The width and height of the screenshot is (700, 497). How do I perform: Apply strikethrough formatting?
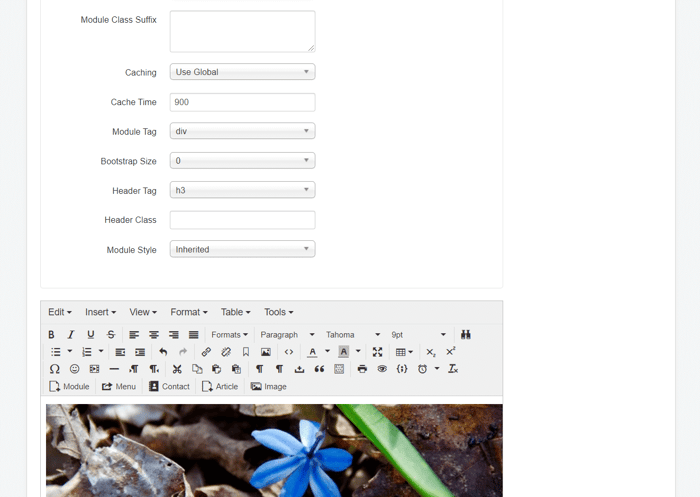tap(111, 334)
